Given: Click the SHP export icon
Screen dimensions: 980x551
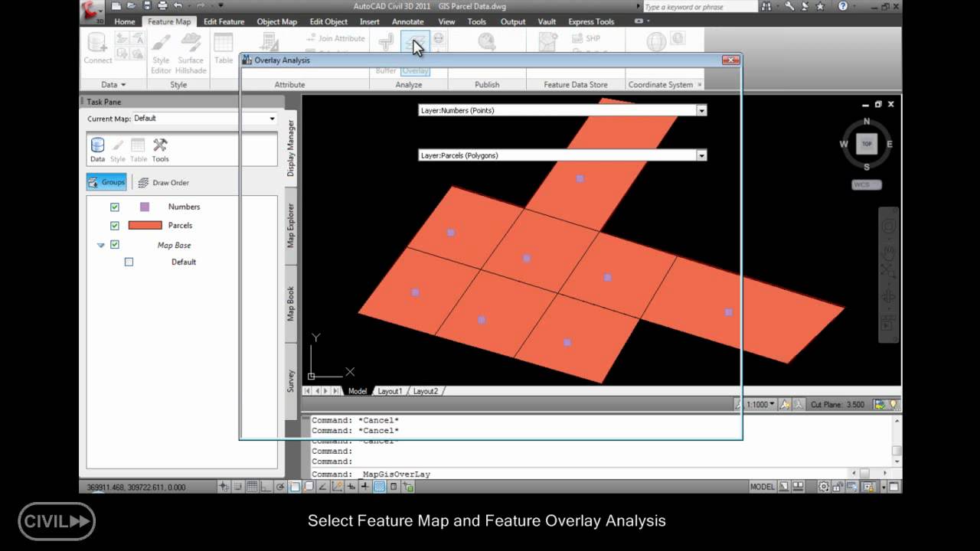Looking at the screenshot, I should tap(586, 38).
